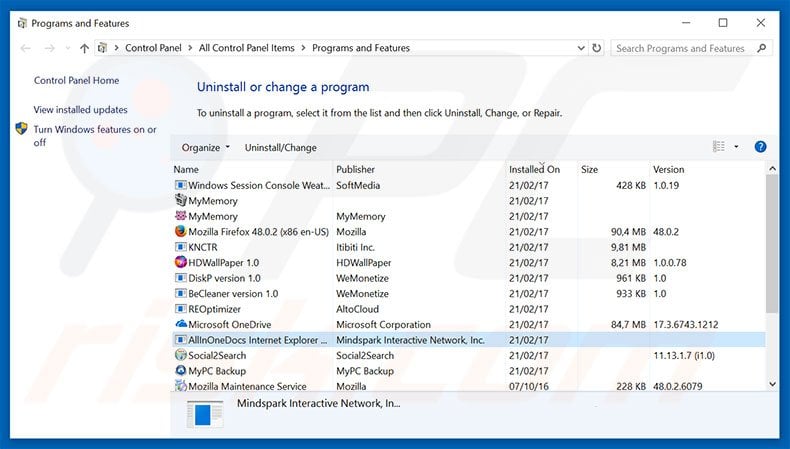Open the help question mark icon
This screenshot has width=790, height=449.
(760, 147)
